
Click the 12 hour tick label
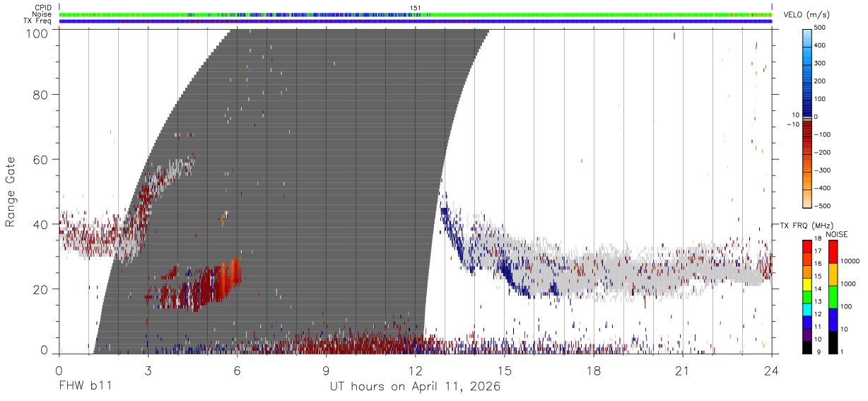point(416,370)
